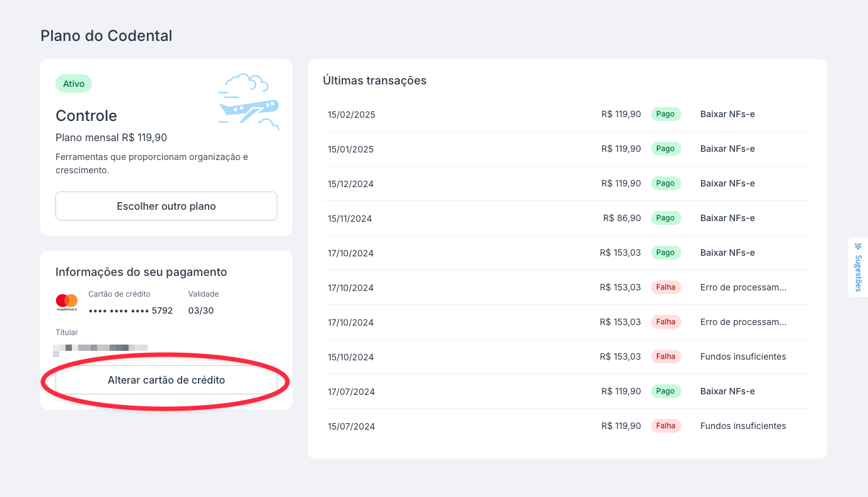The height and width of the screenshot is (497, 868).
Task: Click the card number ending in 5792
Action: point(130,311)
